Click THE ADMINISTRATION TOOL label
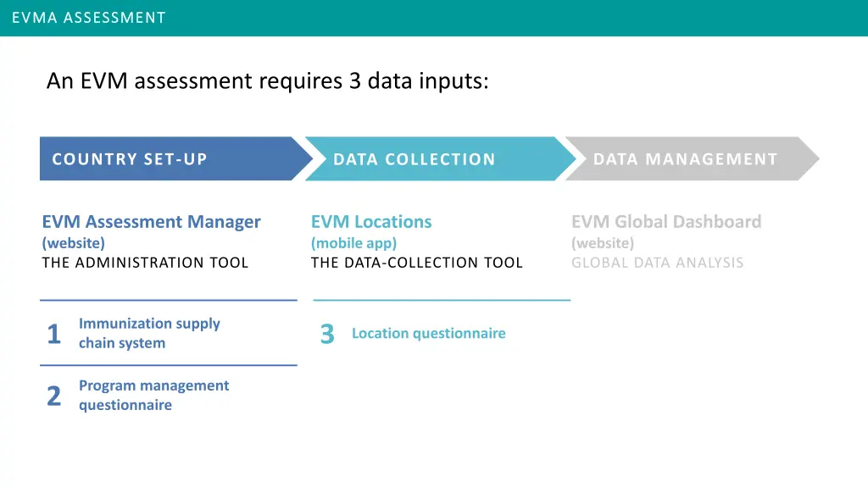This screenshot has width=868, height=488. pyautogui.click(x=145, y=263)
